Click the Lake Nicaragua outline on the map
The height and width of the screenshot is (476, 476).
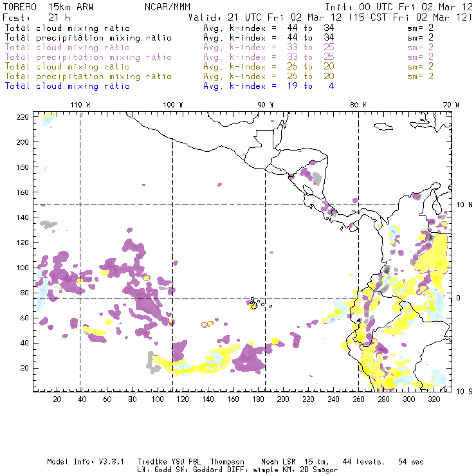(308, 190)
